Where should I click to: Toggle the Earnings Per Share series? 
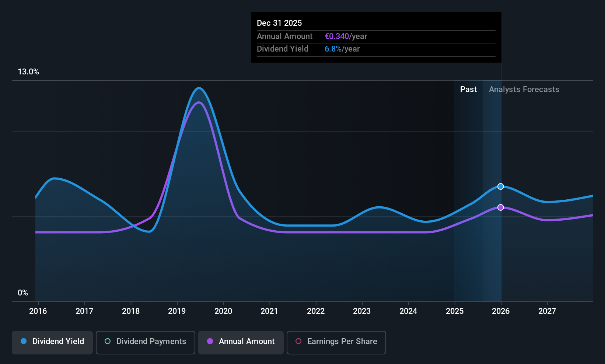[336, 342]
